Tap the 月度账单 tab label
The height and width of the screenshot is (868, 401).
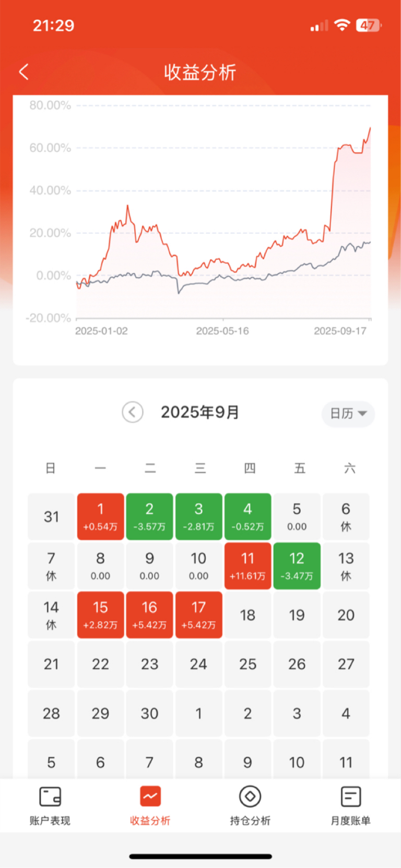pyautogui.click(x=350, y=821)
